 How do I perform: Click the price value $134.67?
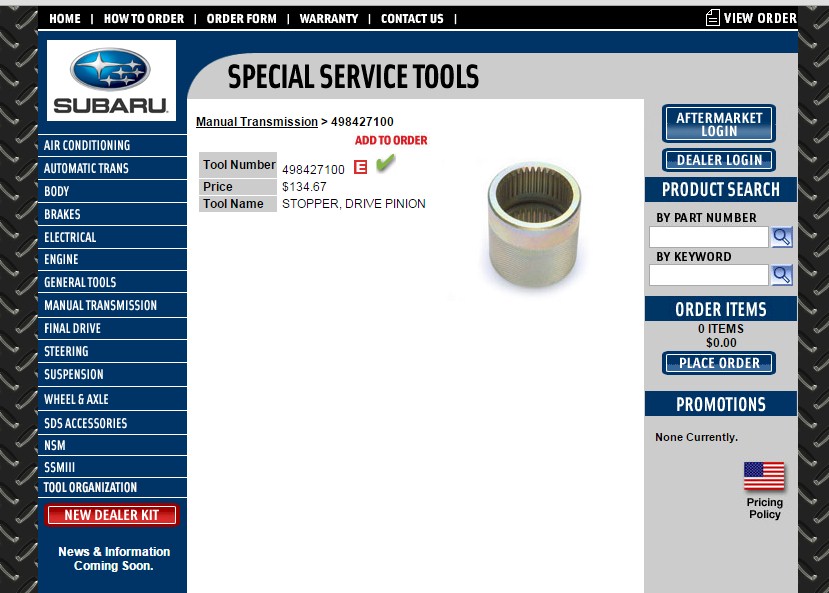pos(304,187)
